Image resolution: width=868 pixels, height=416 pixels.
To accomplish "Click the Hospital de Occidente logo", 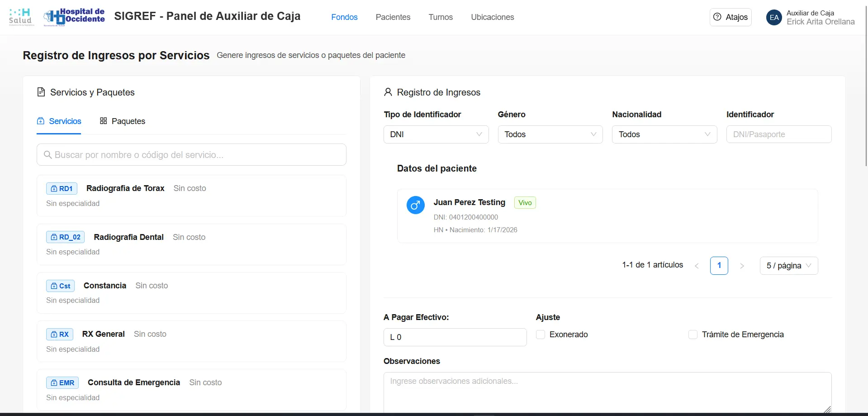I will 74,17.
